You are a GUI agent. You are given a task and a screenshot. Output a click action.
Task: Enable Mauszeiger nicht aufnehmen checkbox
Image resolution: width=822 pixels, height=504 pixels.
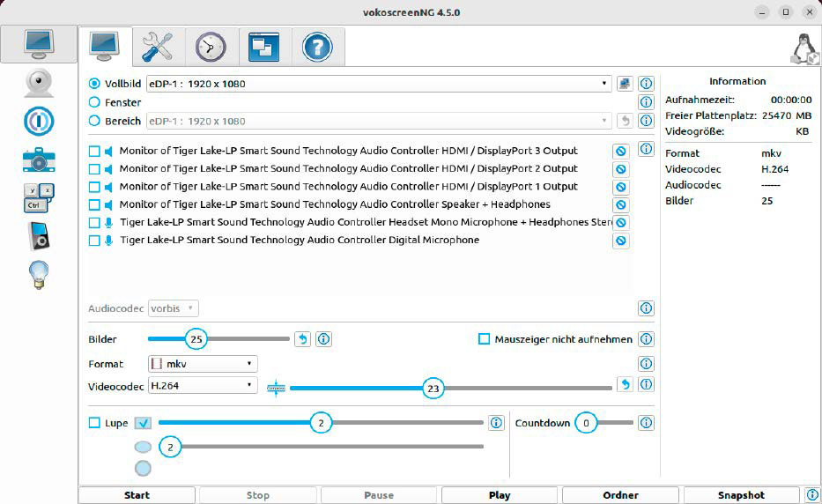(x=484, y=339)
